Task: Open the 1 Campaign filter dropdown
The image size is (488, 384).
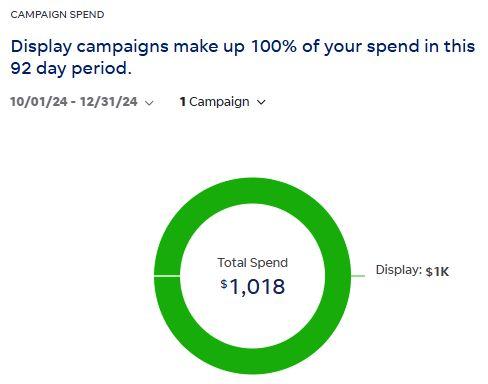Action: click(x=222, y=102)
